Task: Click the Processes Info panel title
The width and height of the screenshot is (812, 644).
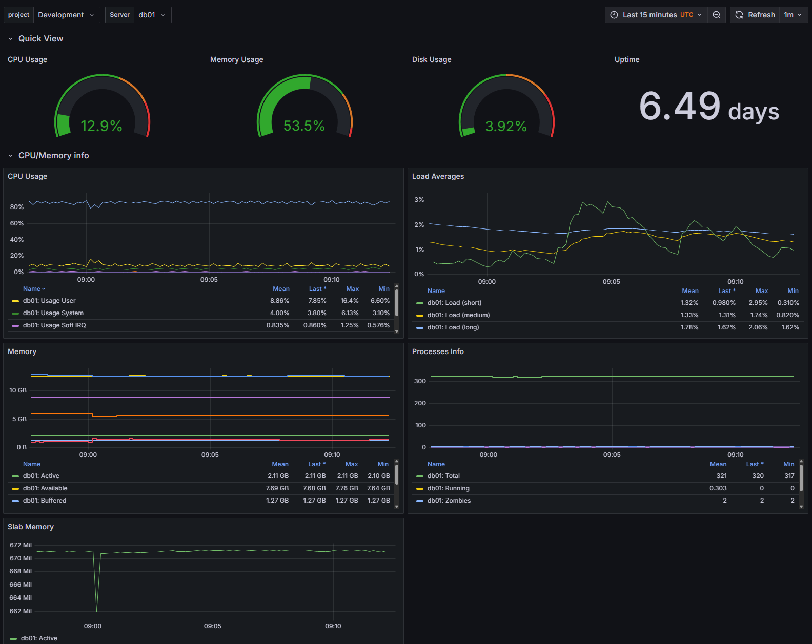Action: 438,351
